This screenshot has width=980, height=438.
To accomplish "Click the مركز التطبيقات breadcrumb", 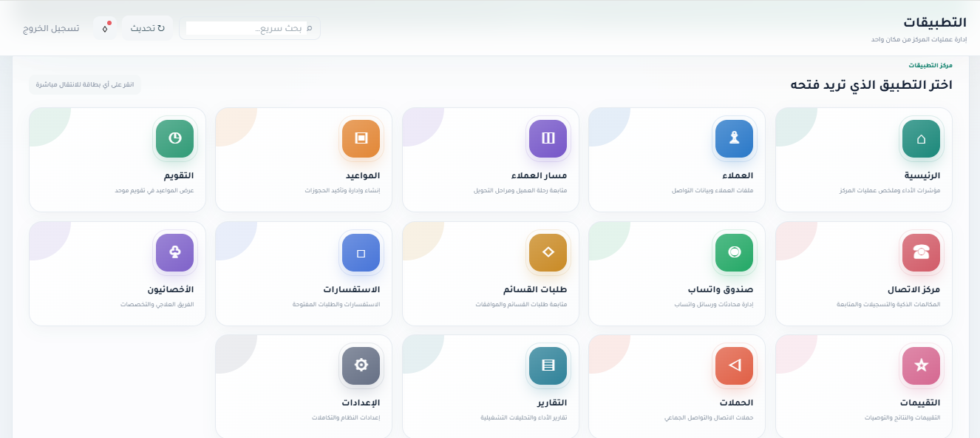I will (x=930, y=66).
